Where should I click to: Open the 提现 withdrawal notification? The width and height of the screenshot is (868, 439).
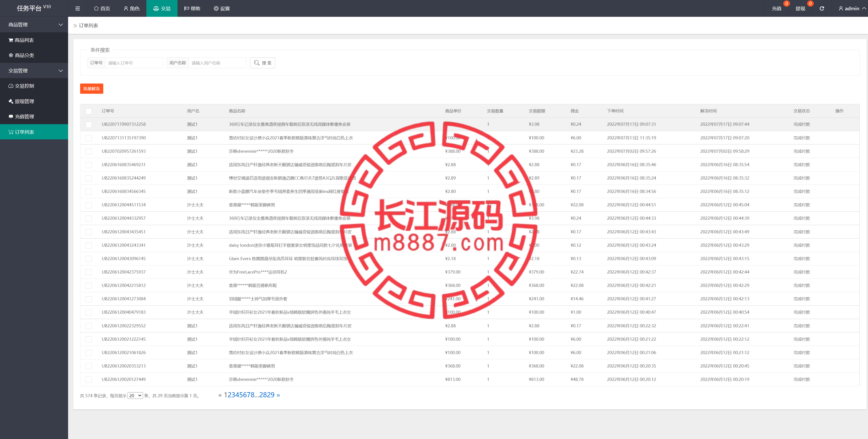800,8
